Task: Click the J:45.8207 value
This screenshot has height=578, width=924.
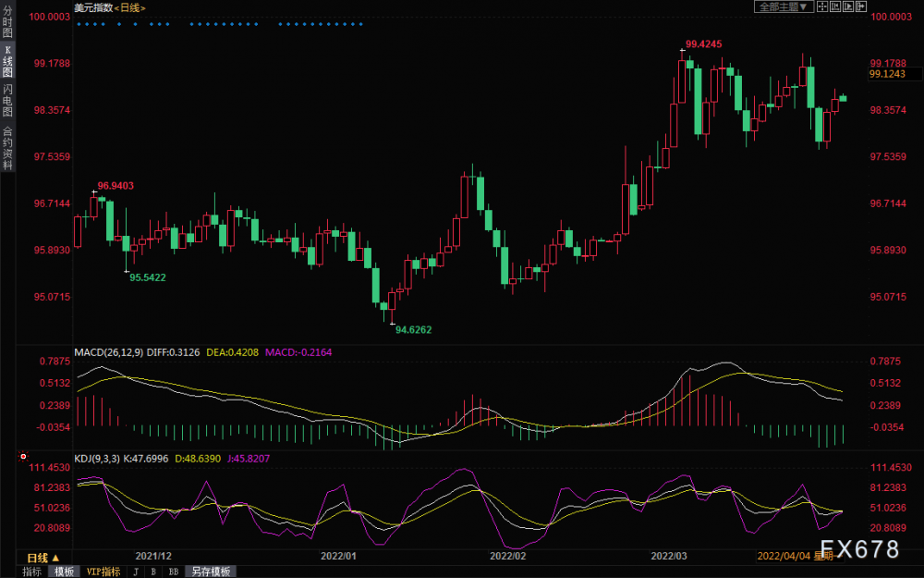Action: pyautogui.click(x=248, y=459)
